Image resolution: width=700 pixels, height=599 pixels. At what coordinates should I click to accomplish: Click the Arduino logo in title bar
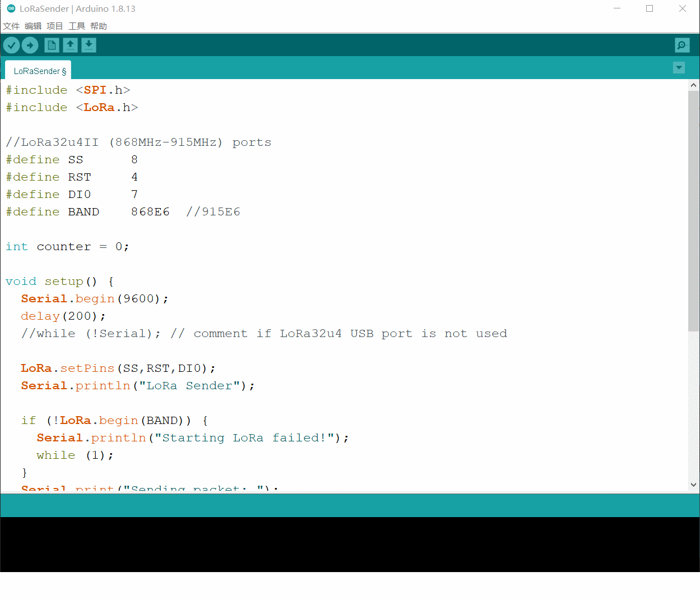(11, 8)
